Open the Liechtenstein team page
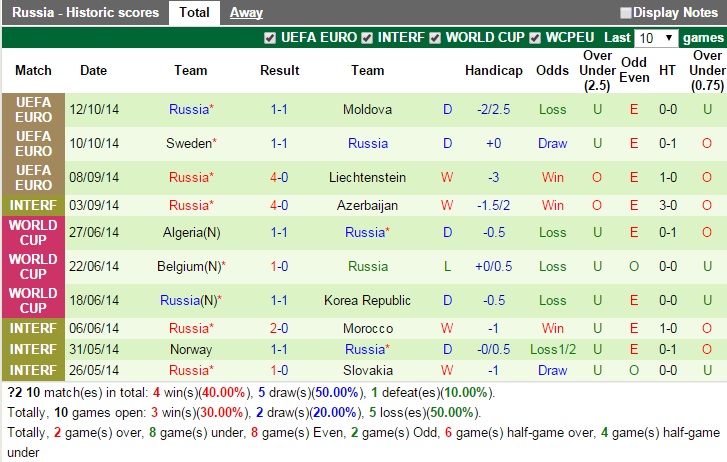727x462 pixels. [367, 177]
